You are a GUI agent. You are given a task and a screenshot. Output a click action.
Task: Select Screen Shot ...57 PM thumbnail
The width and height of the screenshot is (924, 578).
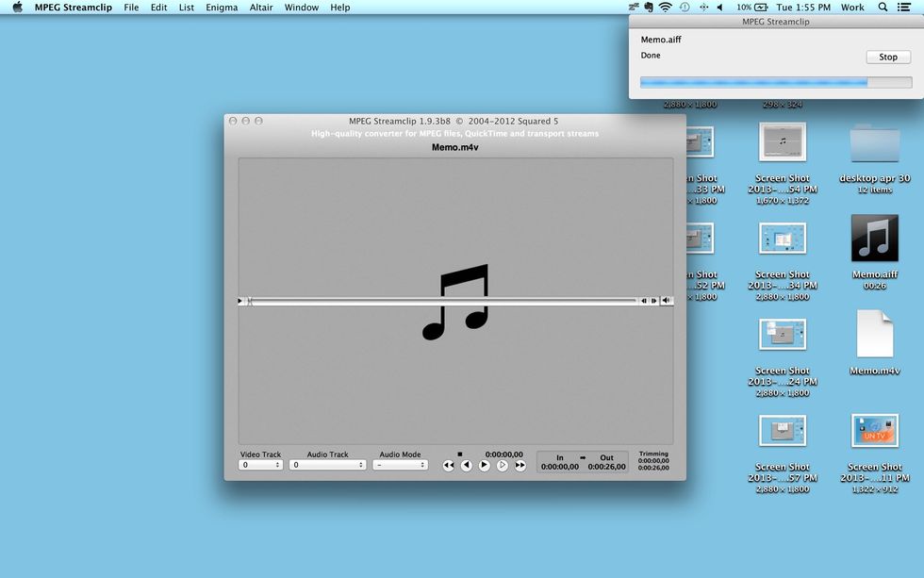tap(782, 431)
